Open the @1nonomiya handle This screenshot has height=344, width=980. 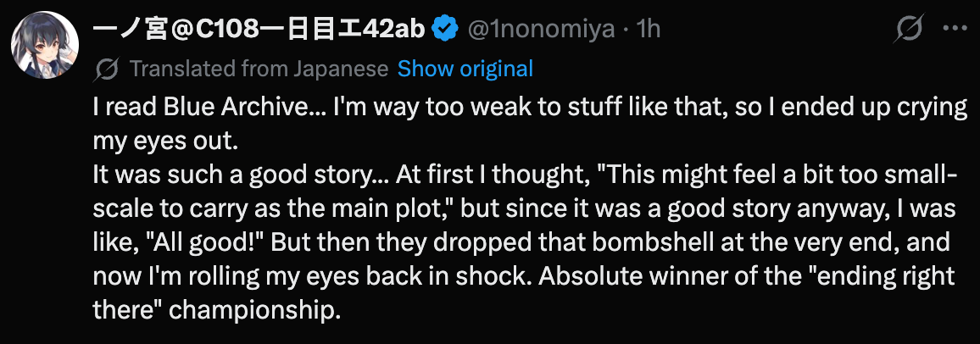pyautogui.click(x=541, y=30)
